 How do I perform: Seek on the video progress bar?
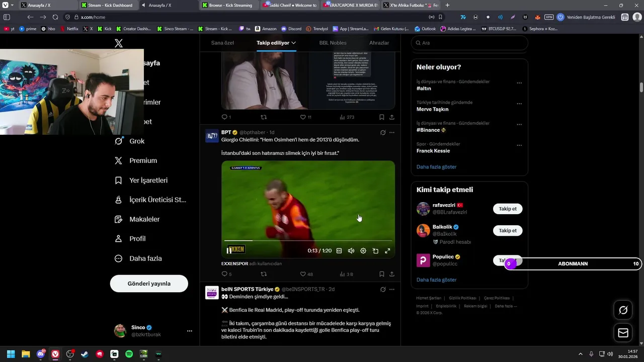click(308, 241)
